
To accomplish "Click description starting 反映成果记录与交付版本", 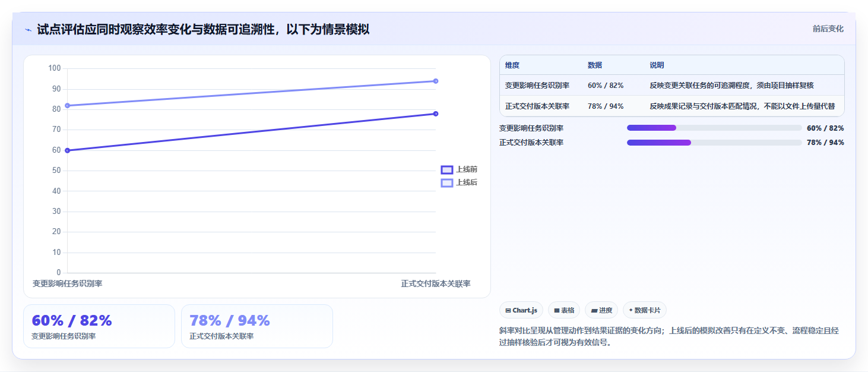I will point(743,106).
